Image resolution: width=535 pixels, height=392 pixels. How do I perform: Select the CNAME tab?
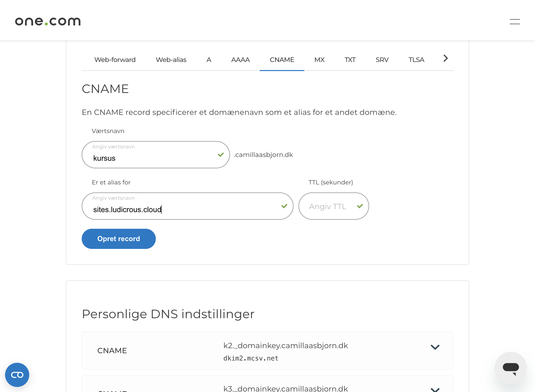point(282,60)
